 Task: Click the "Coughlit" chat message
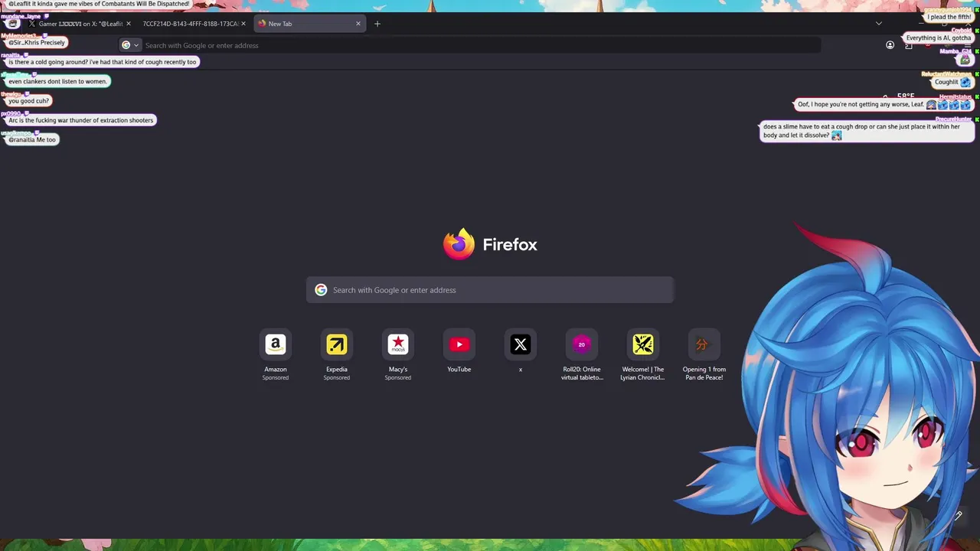click(952, 82)
